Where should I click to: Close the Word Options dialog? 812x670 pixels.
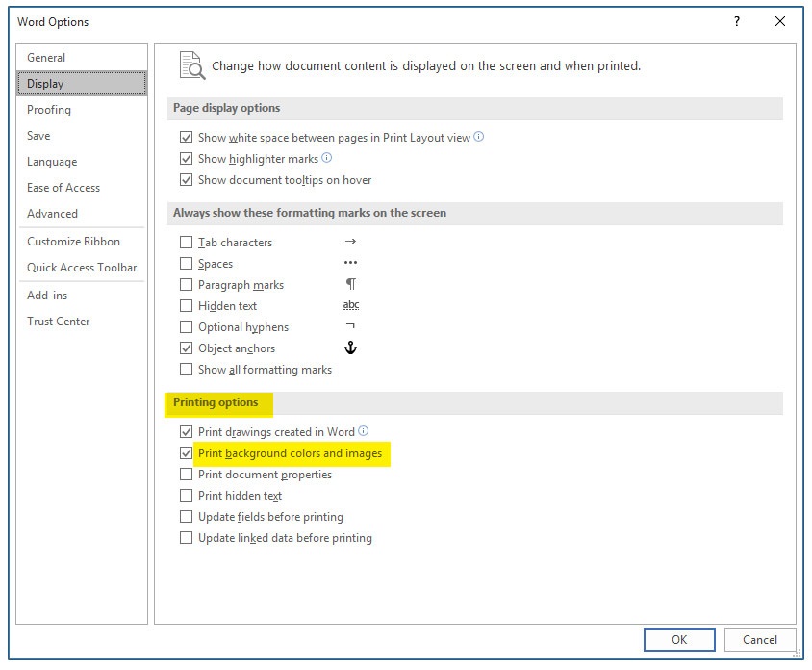[780, 21]
